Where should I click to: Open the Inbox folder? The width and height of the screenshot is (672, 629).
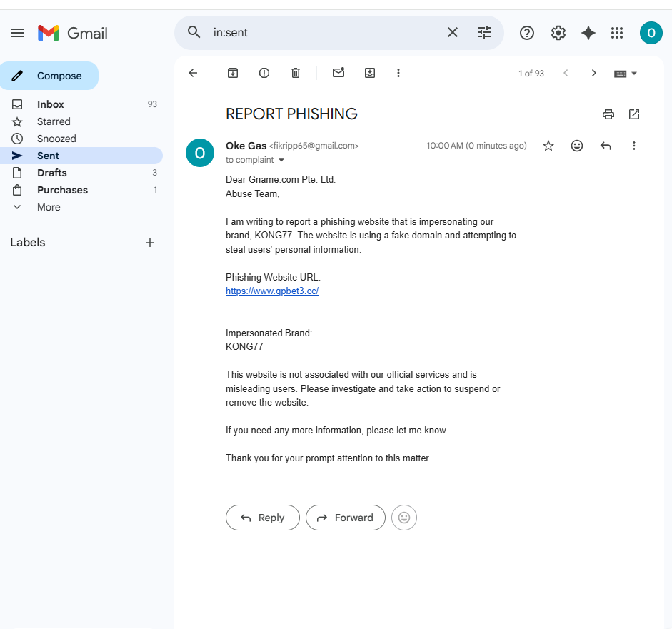81,104
